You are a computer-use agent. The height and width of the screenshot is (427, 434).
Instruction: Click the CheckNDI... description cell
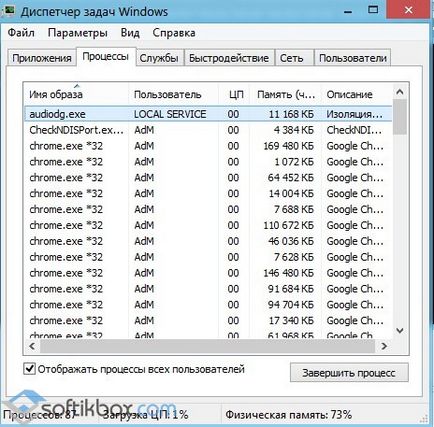click(354, 130)
